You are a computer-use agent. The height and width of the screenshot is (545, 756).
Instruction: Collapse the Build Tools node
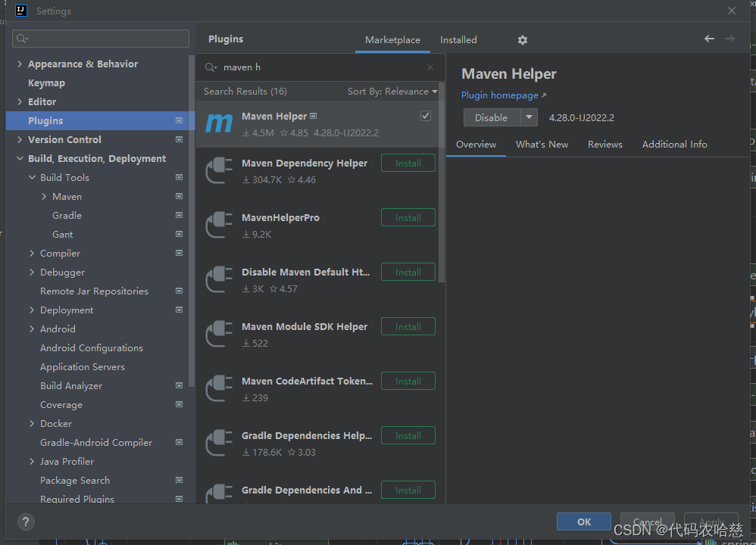pos(32,177)
